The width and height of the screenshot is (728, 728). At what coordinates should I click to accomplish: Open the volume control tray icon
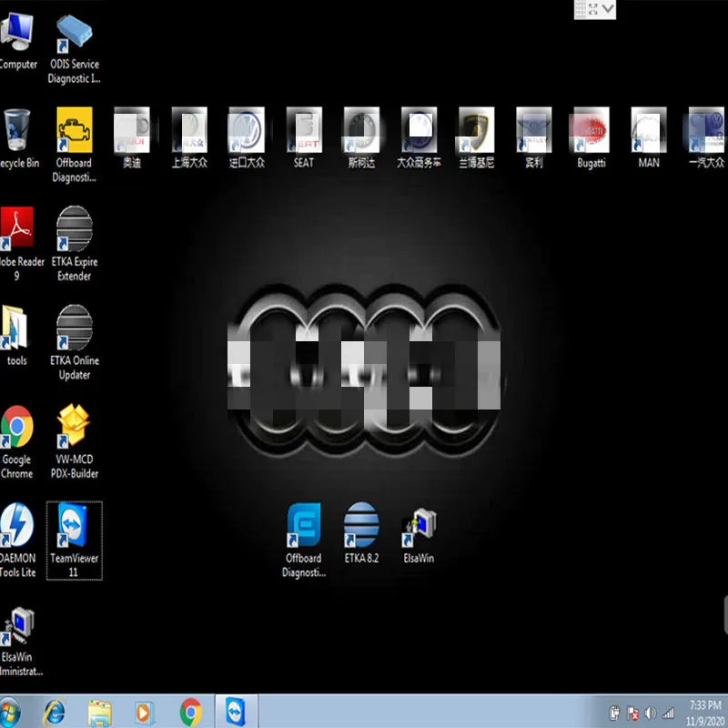pos(651,713)
